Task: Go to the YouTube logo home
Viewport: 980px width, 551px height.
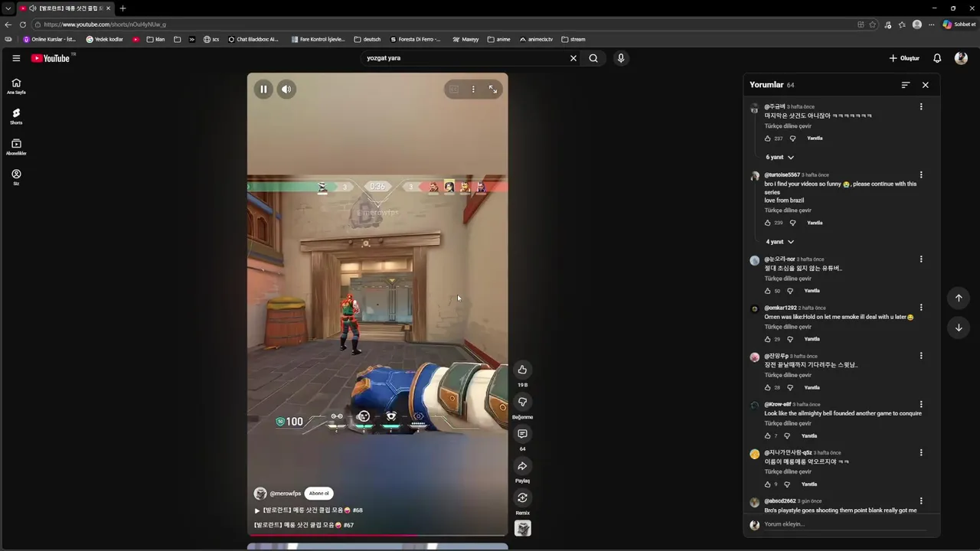Action: tap(51, 58)
